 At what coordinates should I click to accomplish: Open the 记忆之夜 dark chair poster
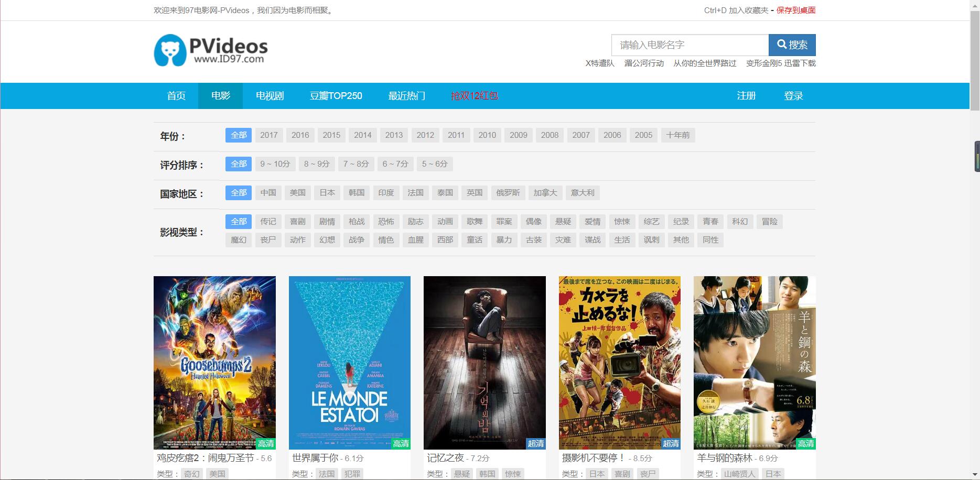coord(484,363)
